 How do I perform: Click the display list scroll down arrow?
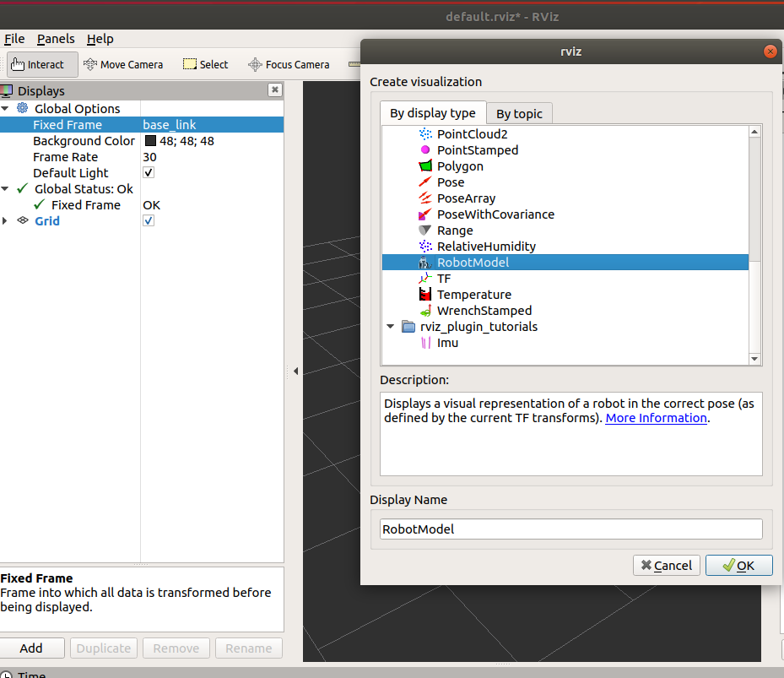pos(754,359)
